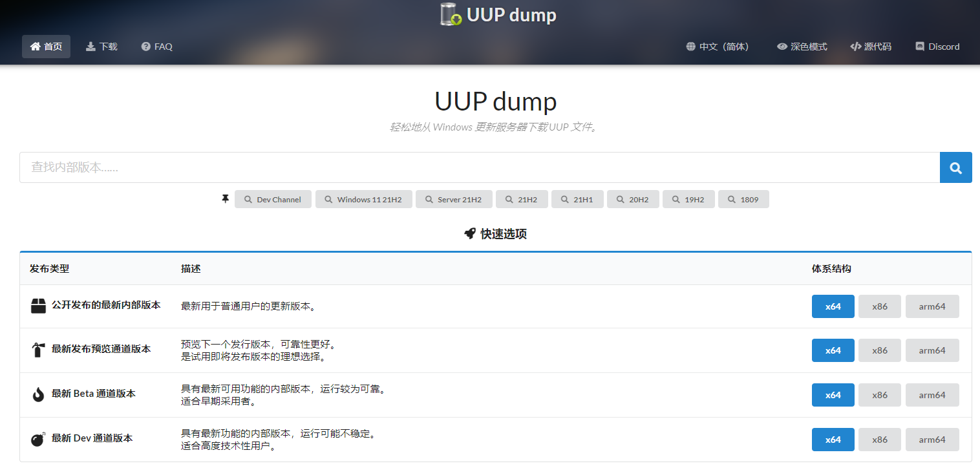Choose x64 for 最新 Dev 通道版本

833,440
